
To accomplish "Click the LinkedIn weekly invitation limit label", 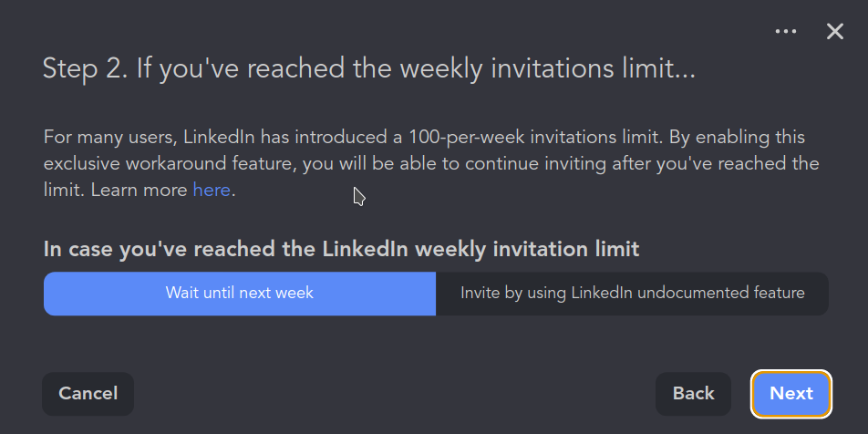I will (x=341, y=249).
